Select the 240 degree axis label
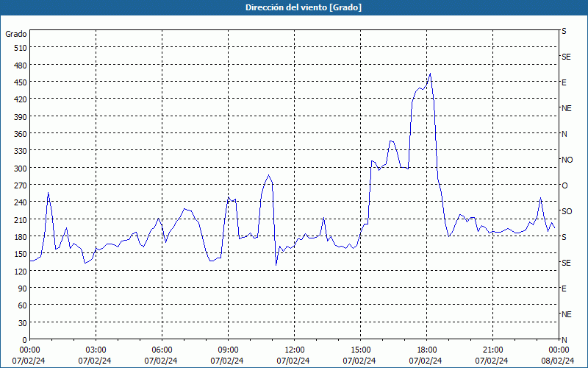Image resolution: width=588 pixels, height=368 pixels. click(21, 202)
